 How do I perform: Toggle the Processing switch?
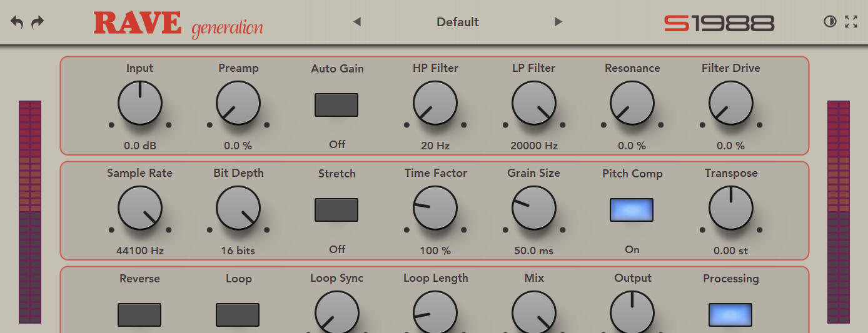[730, 315]
